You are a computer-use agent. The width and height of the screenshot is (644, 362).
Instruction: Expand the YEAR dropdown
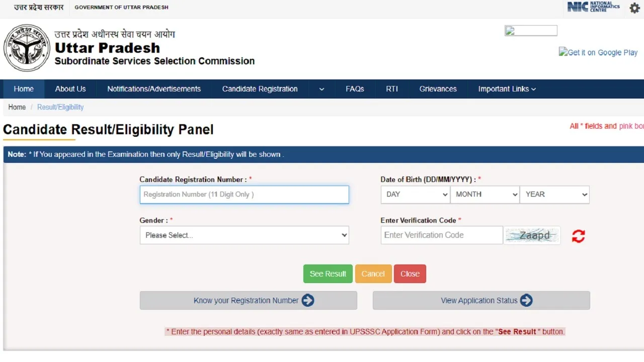click(554, 195)
